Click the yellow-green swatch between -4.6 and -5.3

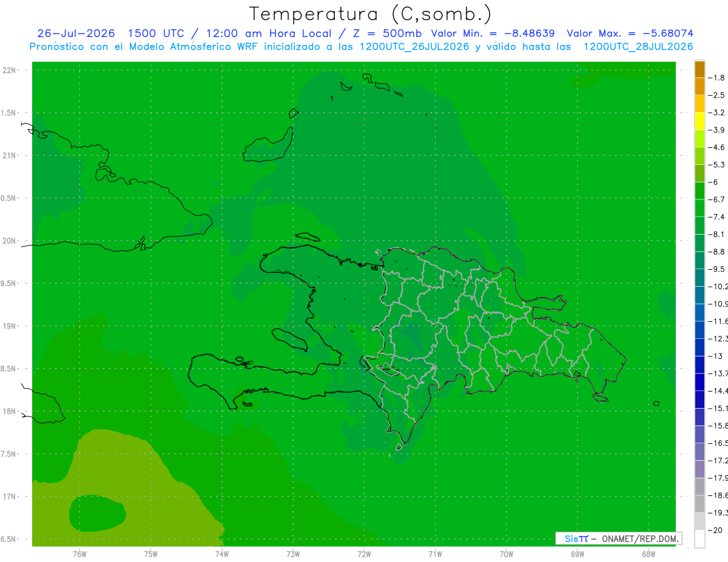(x=699, y=156)
